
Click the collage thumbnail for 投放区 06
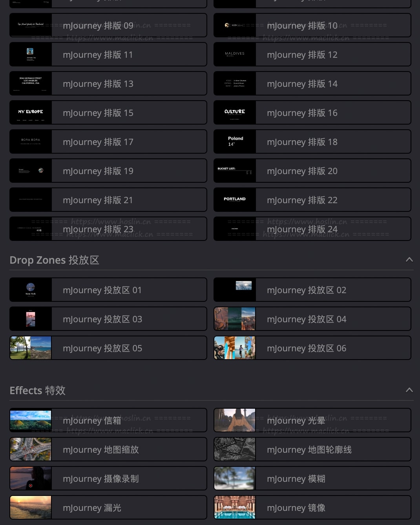pos(235,348)
